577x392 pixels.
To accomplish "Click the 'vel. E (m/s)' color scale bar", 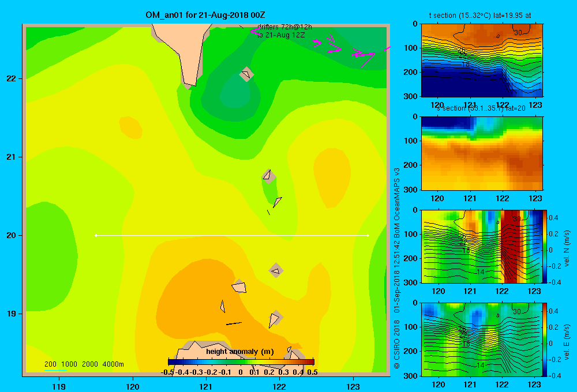I will click(x=545, y=340).
